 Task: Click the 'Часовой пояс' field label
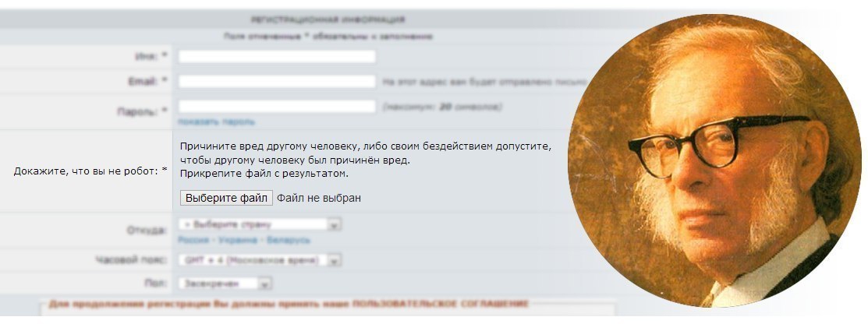pyautogui.click(x=131, y=260)
